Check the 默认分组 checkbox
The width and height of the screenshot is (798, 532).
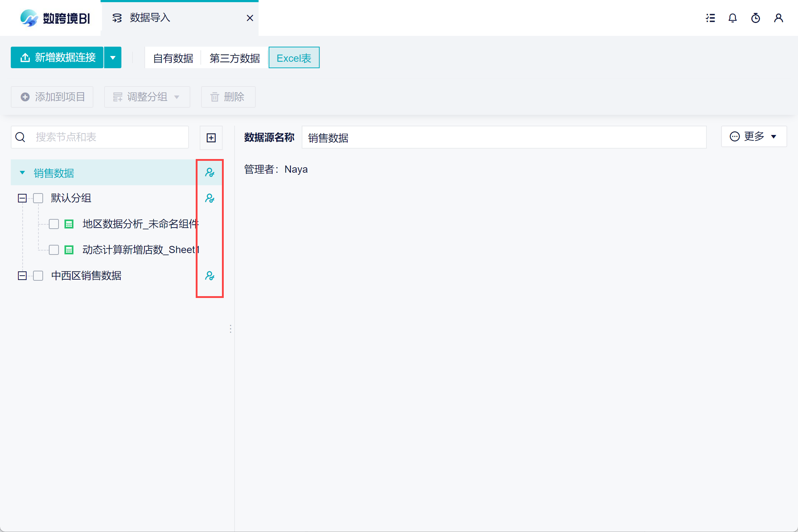[x=38, y=198]
